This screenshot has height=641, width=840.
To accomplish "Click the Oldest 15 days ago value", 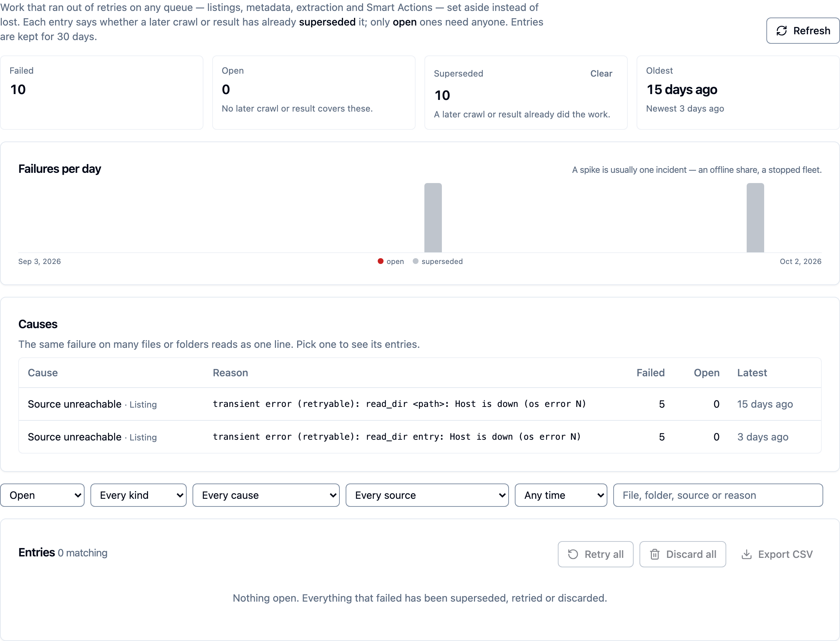I will [682, 90].
